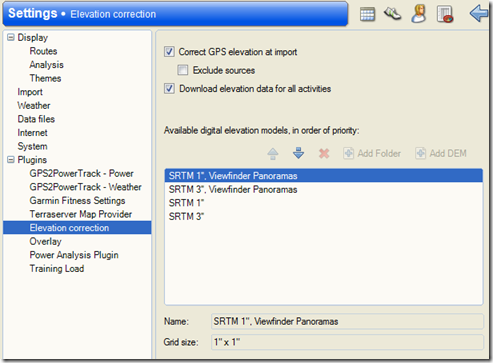Click the Add Folder button
Viewport: 493px width, 363px height.
tap(372, 153)
